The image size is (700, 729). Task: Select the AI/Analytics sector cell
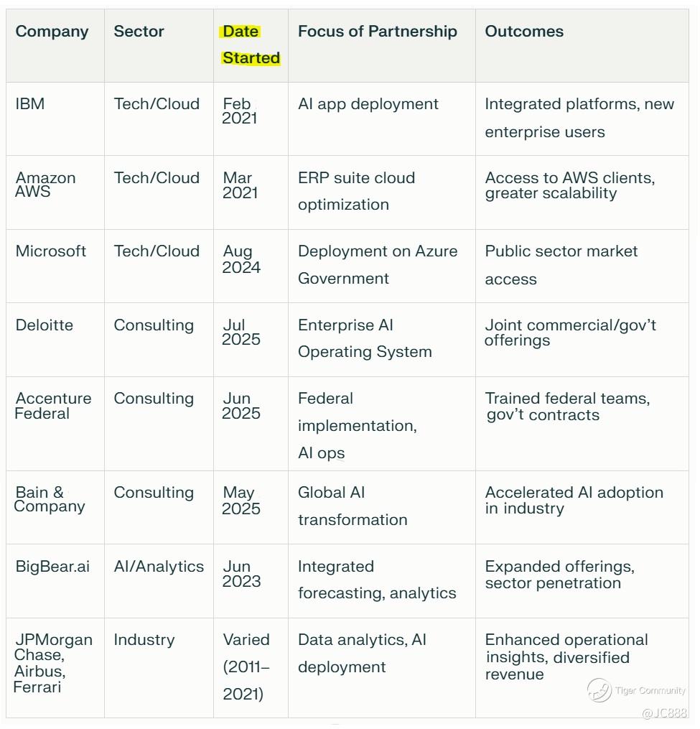(159, 566)
